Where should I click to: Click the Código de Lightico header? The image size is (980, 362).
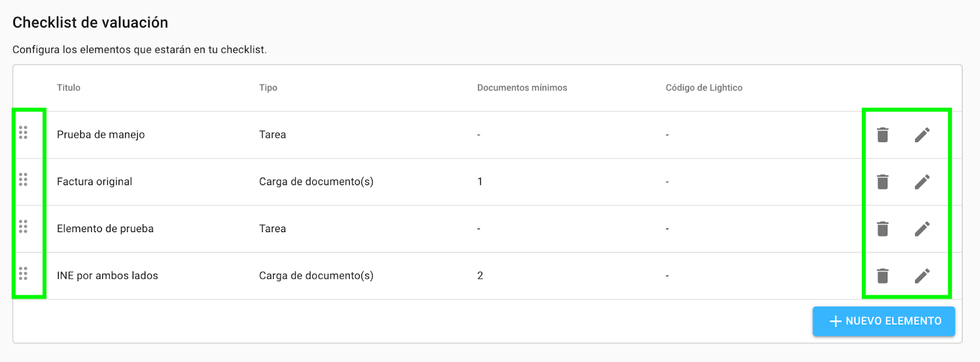pyautogui.click(x=704, y=88)
